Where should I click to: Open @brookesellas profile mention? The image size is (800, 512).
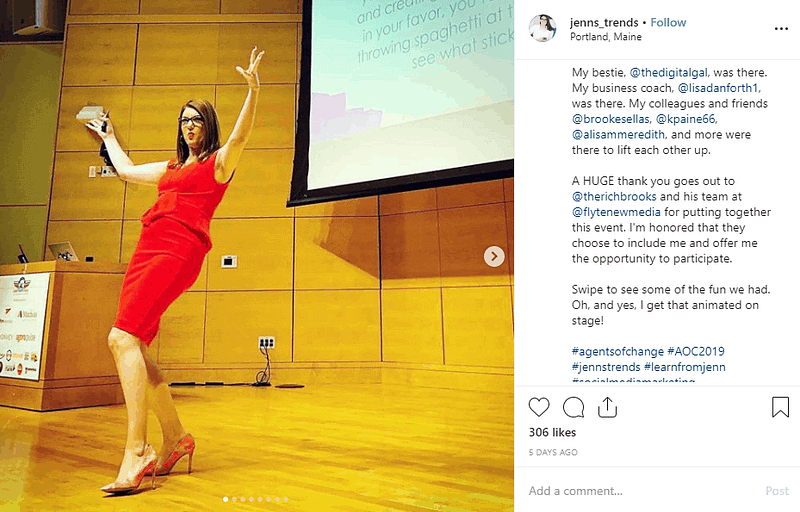[611, 119]
